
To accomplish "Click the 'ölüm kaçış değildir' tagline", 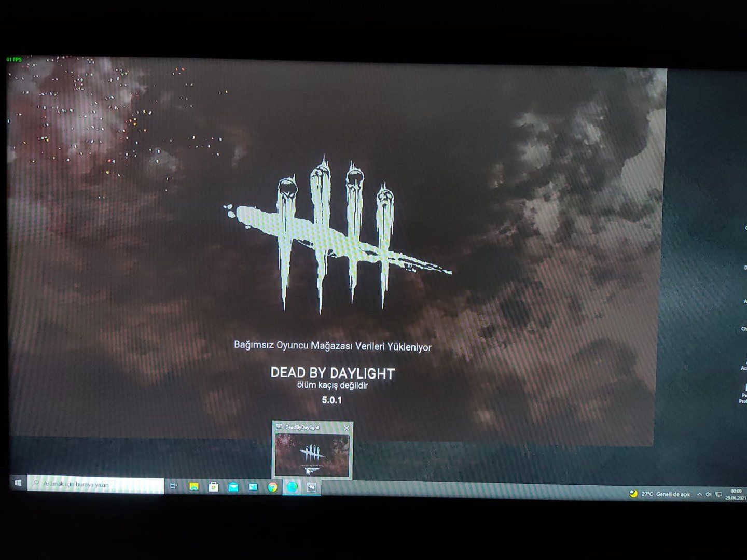I will point(332,386).
